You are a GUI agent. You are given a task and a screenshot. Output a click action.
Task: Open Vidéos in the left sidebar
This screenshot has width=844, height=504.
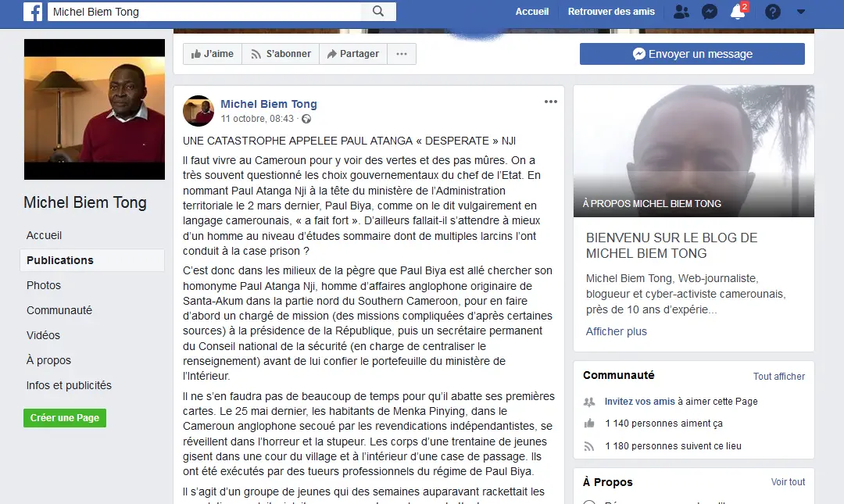(x=43, y=335)
